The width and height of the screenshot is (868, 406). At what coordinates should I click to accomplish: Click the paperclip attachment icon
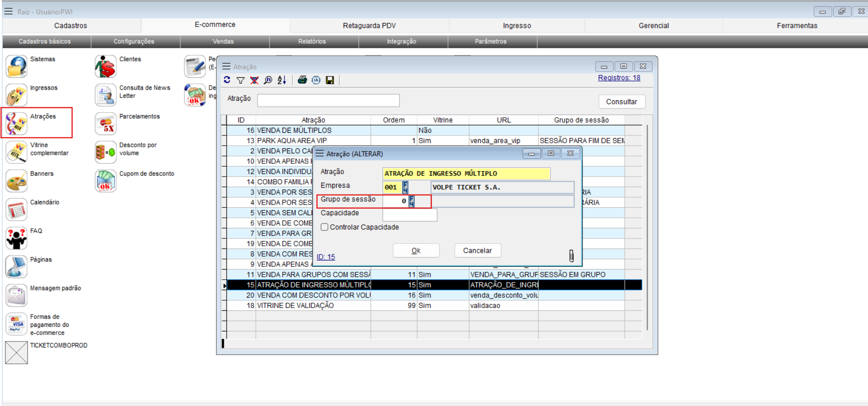click(571, 255)
